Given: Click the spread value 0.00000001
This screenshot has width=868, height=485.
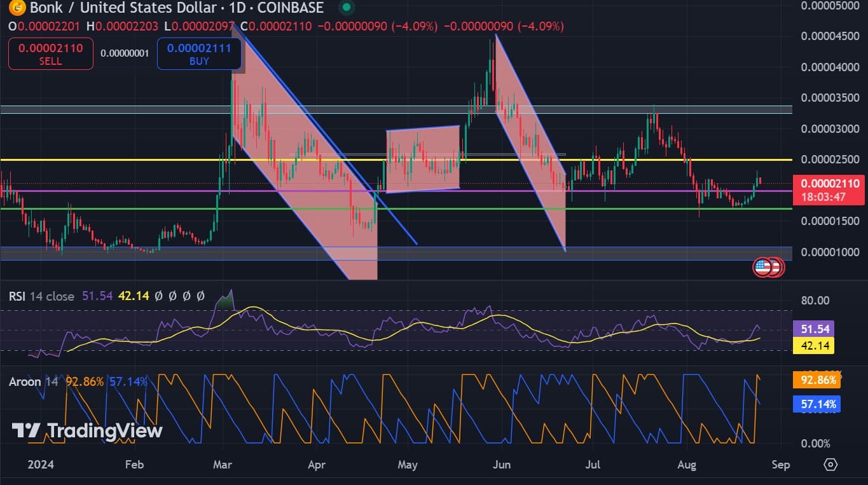Looking at the screenshot, I should (125, 53).
